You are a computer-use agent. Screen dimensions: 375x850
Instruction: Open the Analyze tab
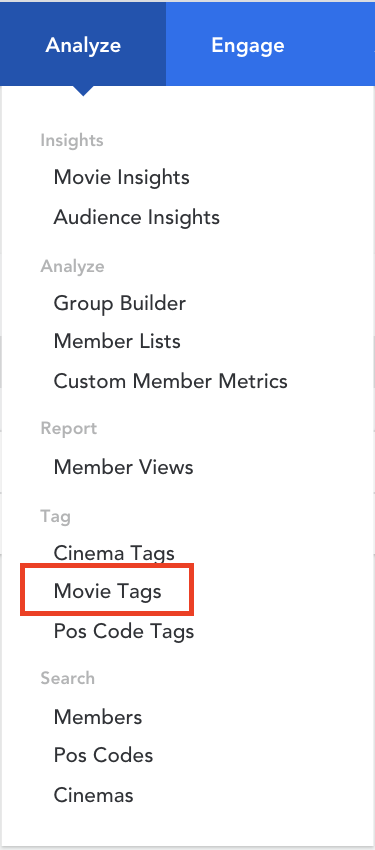pyautogui.click(x=83, y=44)
